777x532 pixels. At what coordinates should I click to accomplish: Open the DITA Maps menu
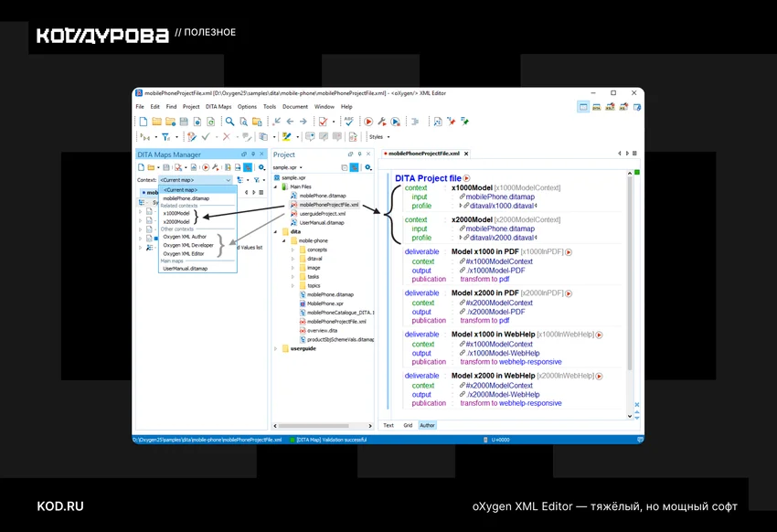(x=218, y=107)
